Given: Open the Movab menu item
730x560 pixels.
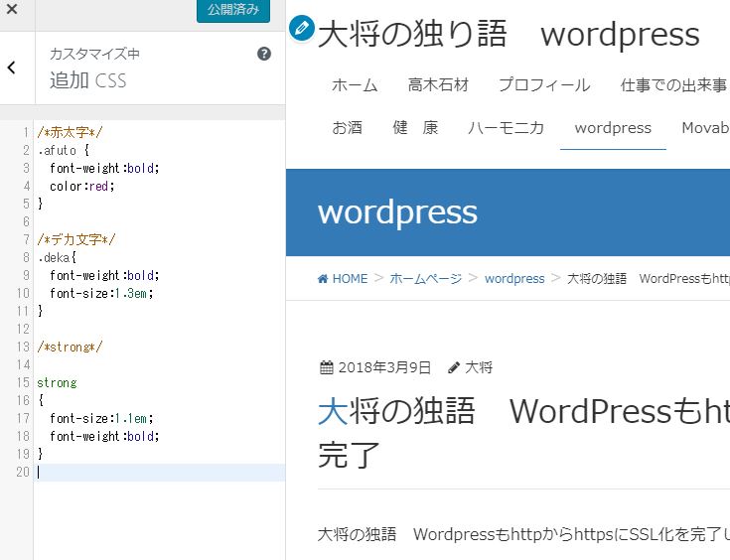Looking at the screenshot, I should (x=705, y=127).
